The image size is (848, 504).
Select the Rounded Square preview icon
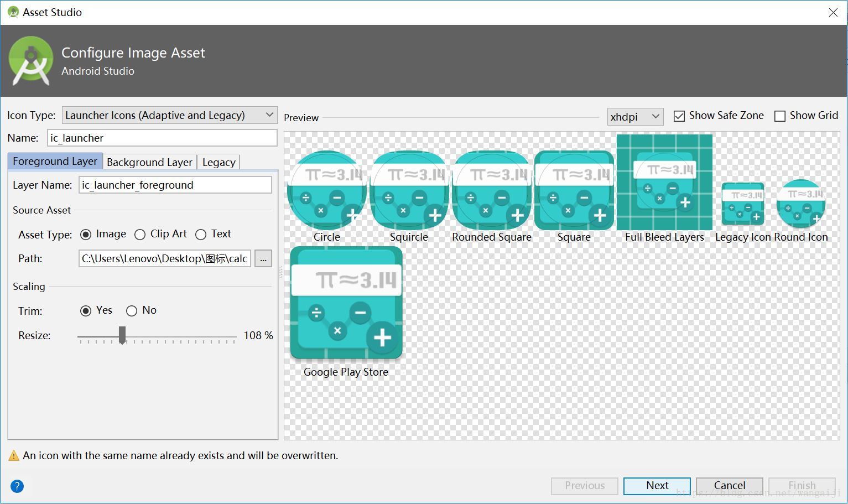click(x=491, y=190)
